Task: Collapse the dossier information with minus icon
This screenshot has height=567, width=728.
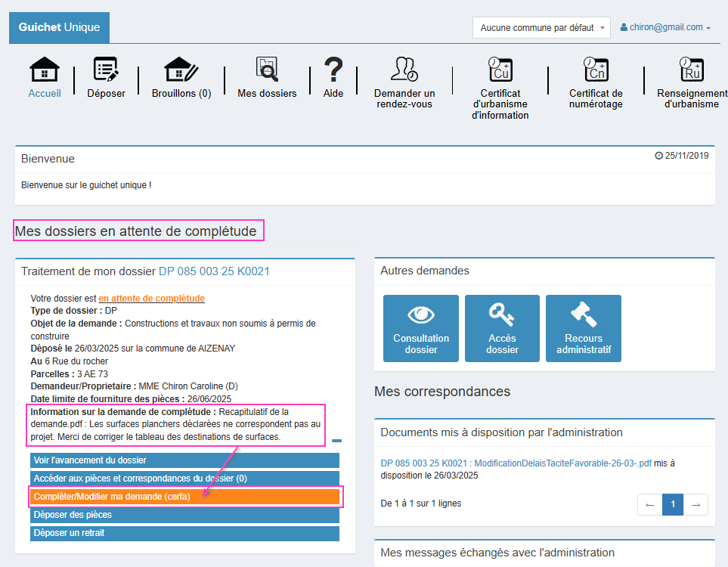Action: (x=336, y=440)
